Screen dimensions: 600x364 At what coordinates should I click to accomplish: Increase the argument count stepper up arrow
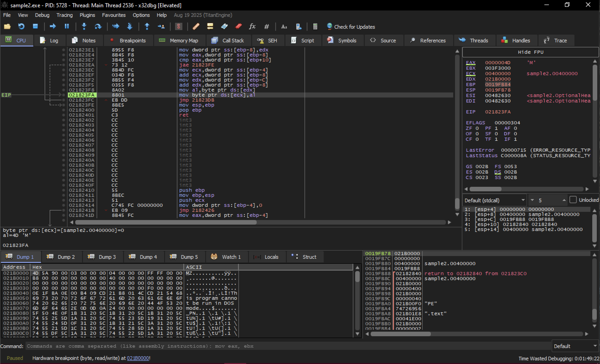pos(564,200)
